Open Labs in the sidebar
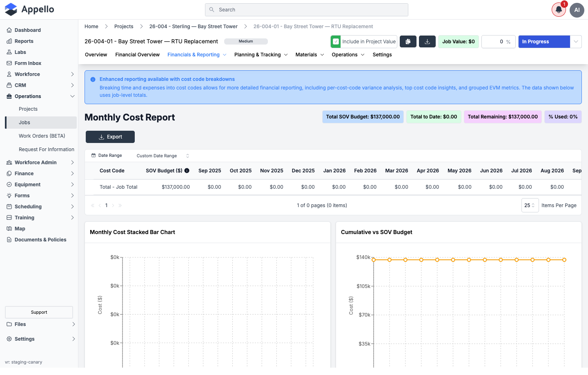The width and height of the screenshot is (588, 375). [x=16, y=52]
